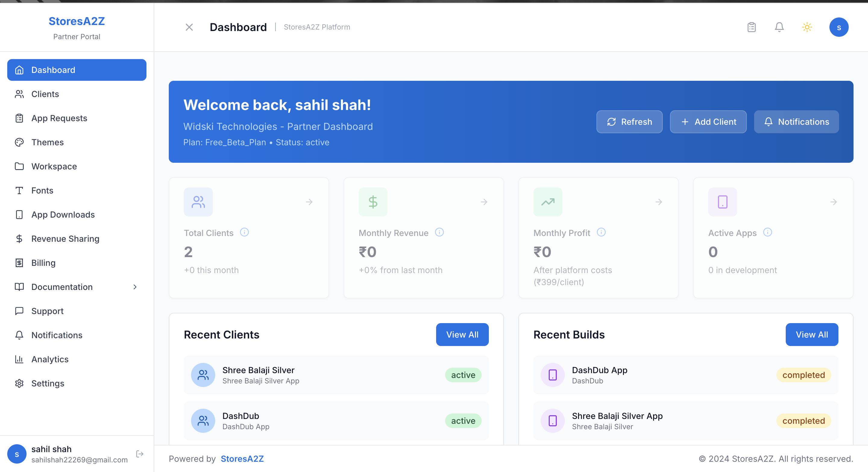Open the Fonts section

42,190
